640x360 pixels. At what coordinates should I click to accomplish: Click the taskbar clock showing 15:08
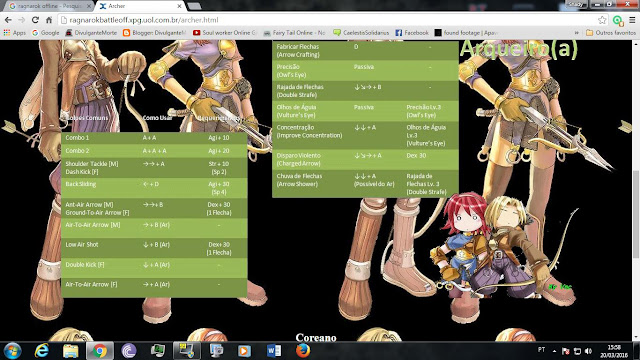tap(614, 351)
